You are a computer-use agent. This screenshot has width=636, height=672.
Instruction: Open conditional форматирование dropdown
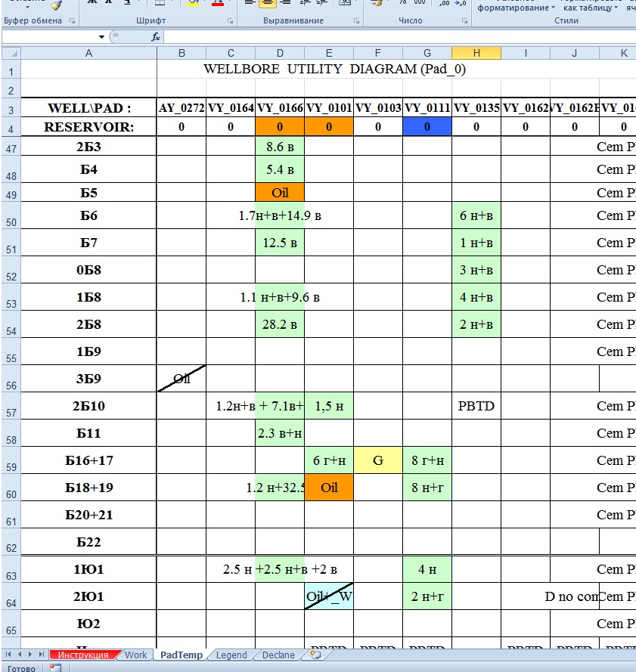coord(516,8)
